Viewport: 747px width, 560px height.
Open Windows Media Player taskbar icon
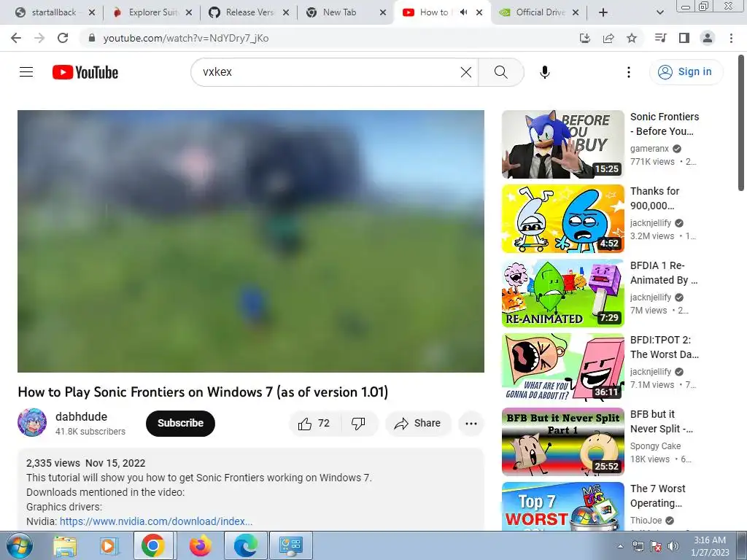109,545
